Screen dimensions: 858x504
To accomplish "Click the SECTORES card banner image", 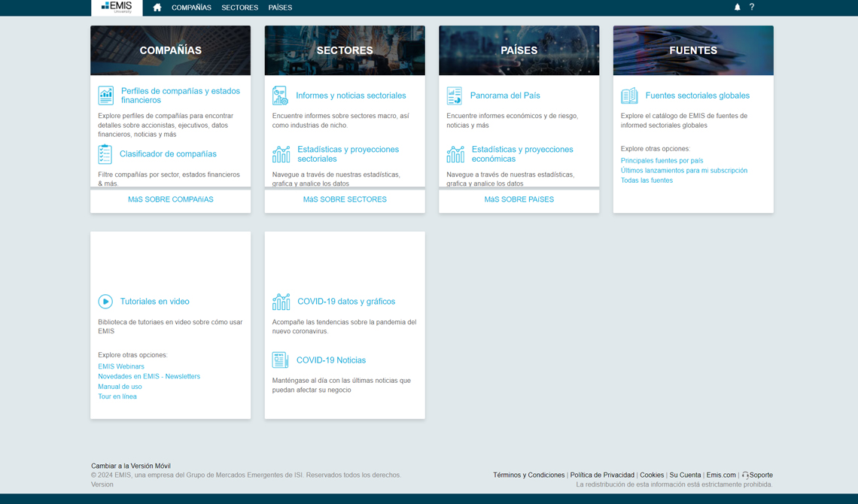I will [x=345, y=50].
